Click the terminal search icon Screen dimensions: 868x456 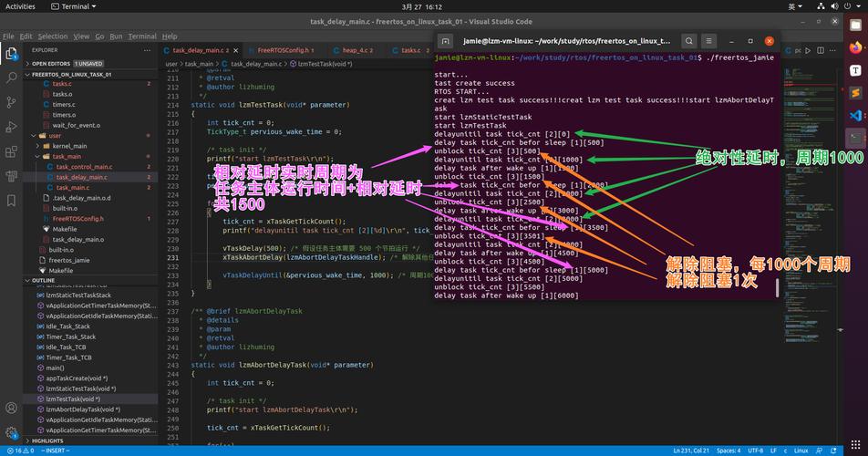coord(688,41)
